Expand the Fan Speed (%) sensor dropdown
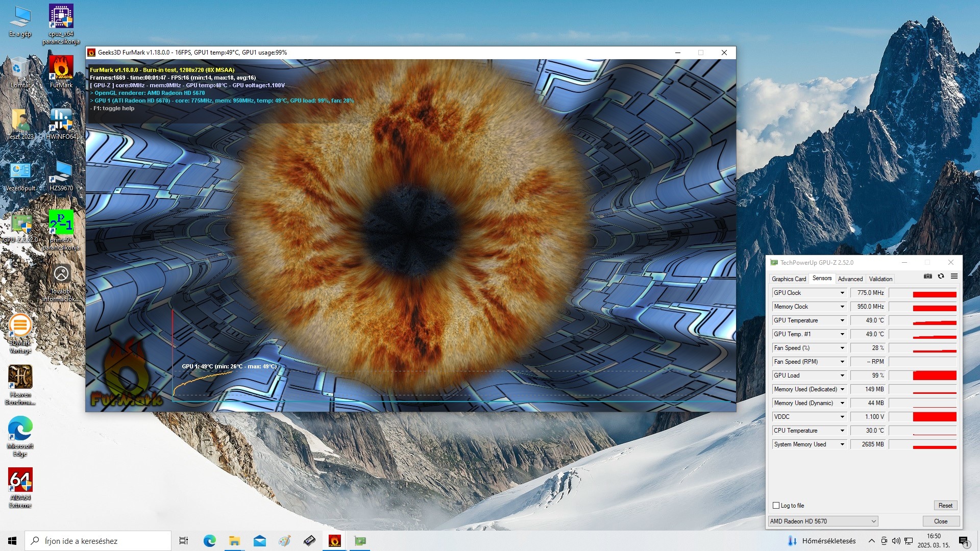 point(842,348)
